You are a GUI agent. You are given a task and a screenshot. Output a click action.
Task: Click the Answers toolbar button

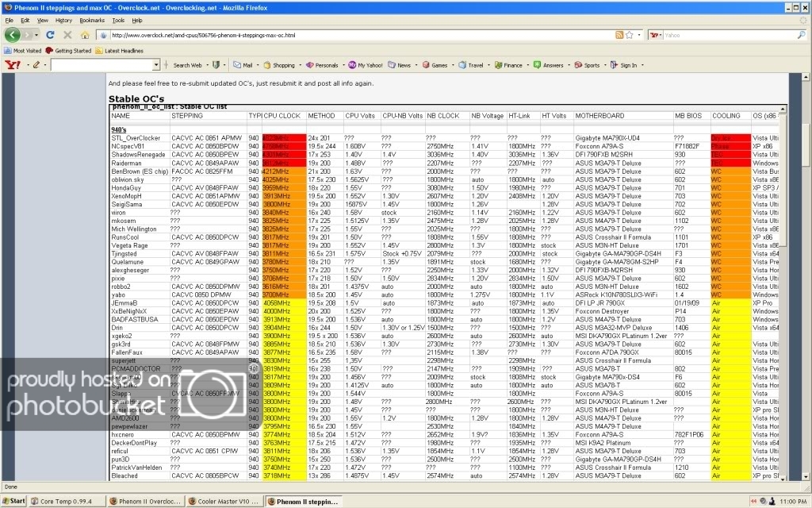click(548, 65)
